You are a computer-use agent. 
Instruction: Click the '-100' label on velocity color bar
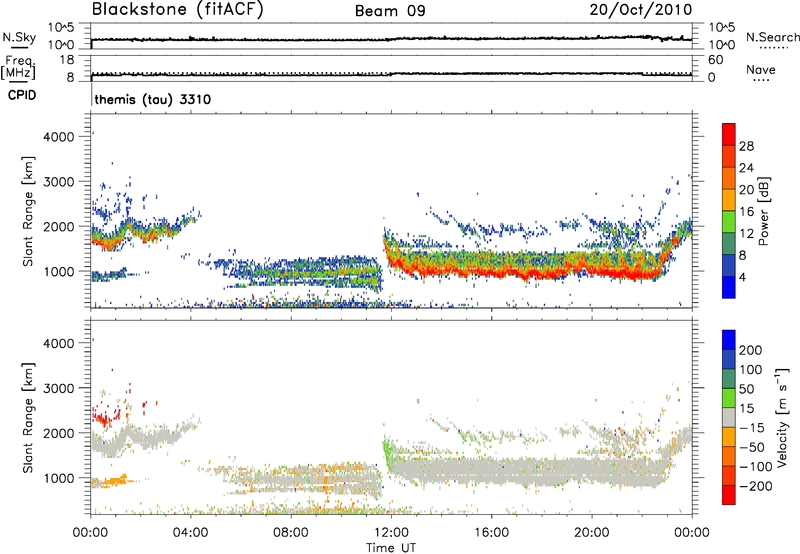coord(756,467)
